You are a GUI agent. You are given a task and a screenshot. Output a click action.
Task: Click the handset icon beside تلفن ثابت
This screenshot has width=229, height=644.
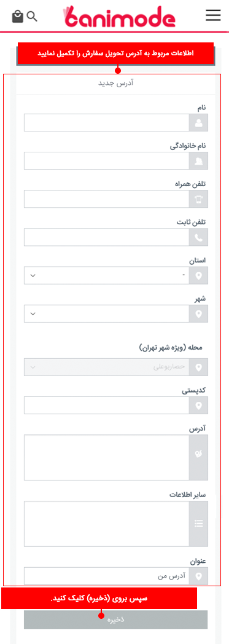point(199,237)
